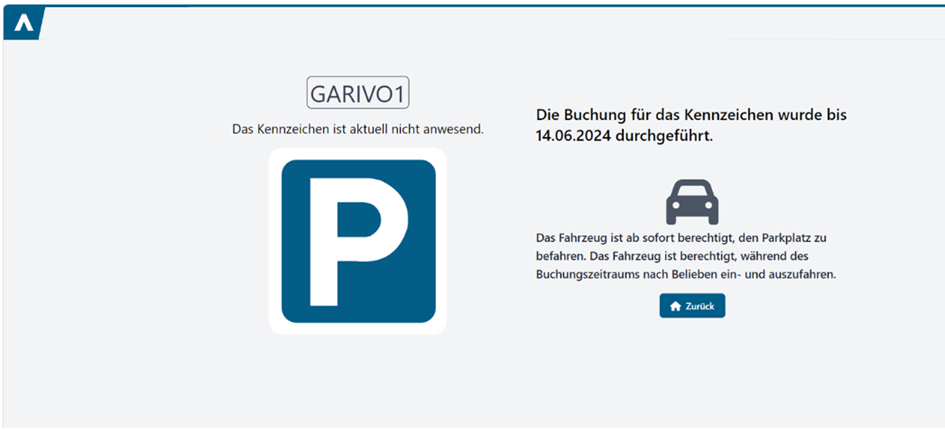Click the Arivo logo in top-left corner
945x431 pixels.
coord(23,24)
